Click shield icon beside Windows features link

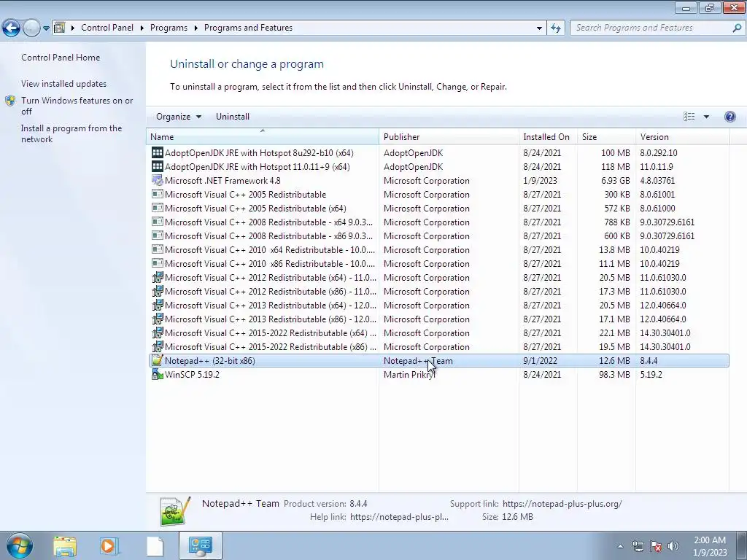[10, 101]
